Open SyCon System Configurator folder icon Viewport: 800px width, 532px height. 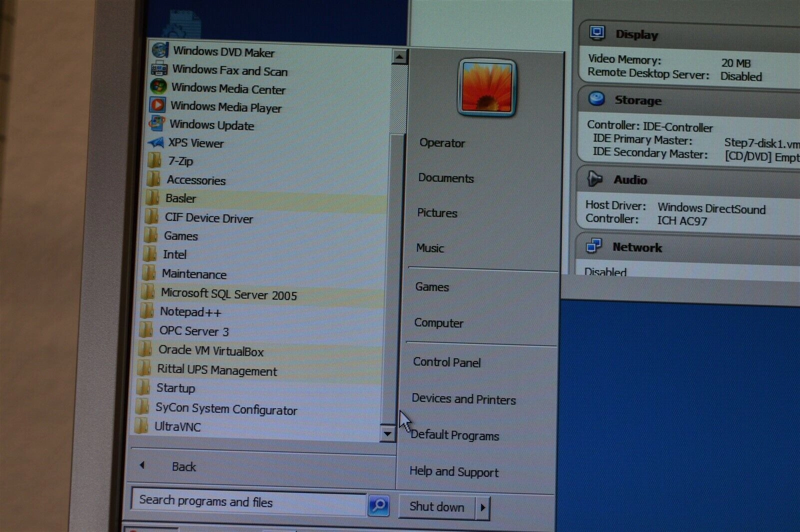click(x=142, y=406)
